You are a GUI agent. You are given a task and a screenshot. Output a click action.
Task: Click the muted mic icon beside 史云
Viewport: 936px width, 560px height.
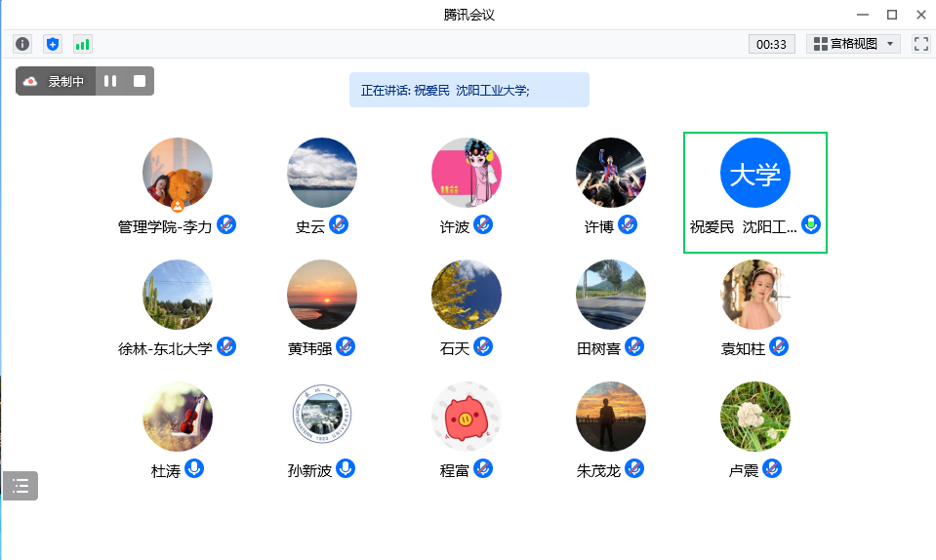339,224
